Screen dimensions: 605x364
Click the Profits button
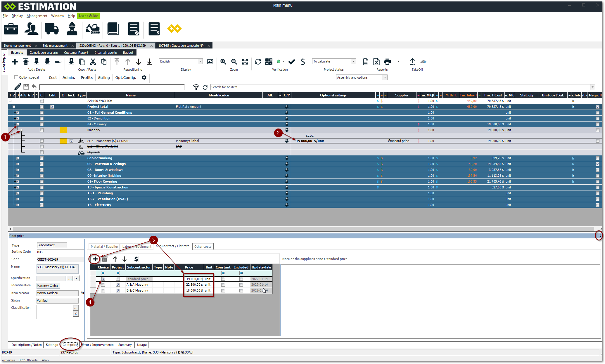[x=87, y=77]
